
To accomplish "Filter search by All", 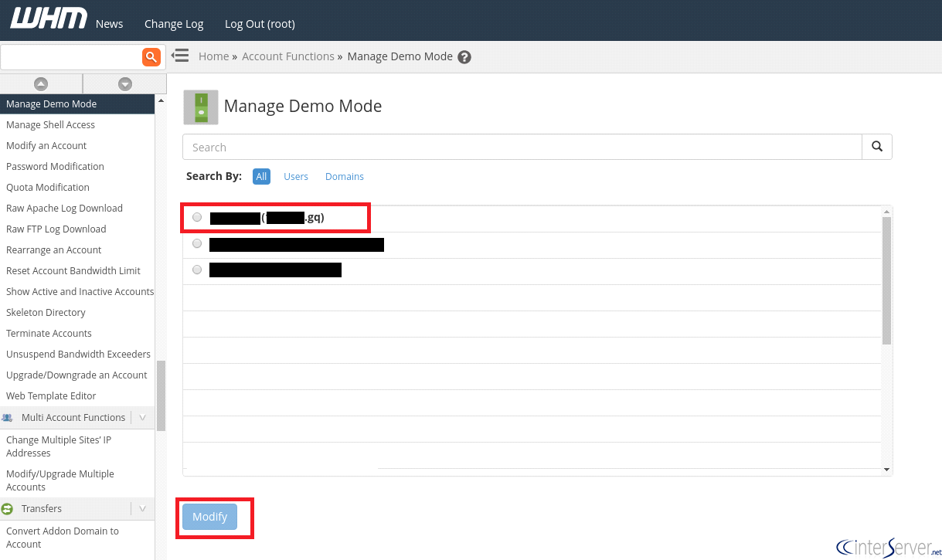I will tap(261, 177).
